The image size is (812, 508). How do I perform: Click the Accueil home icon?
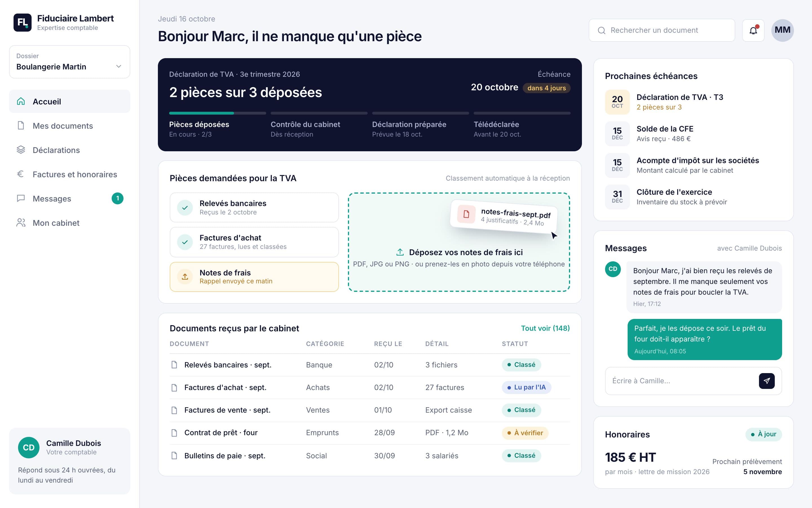tap(21, 102)
